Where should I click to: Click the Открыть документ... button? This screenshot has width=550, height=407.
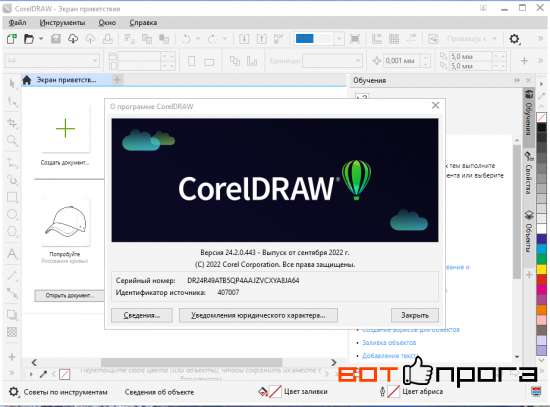pos(69,295)
